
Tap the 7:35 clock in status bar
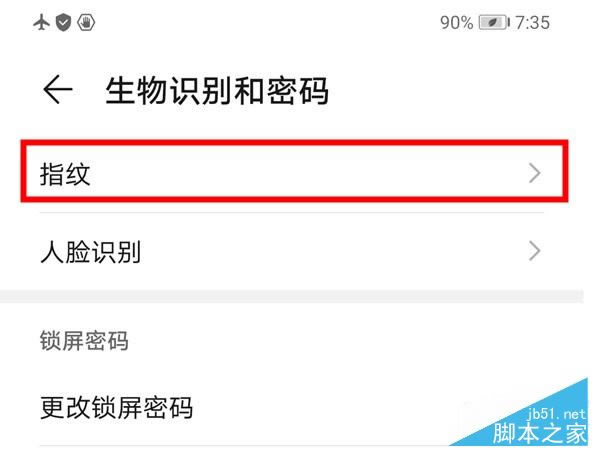click(532, 23)
